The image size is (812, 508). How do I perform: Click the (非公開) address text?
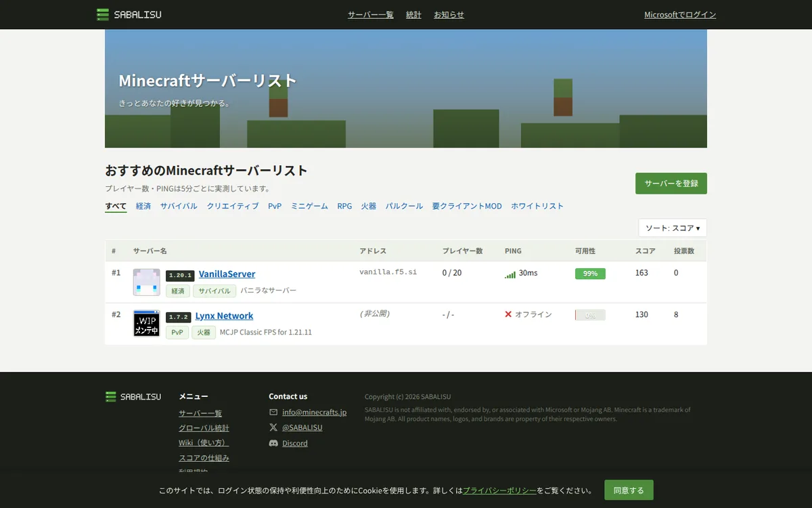375,314
